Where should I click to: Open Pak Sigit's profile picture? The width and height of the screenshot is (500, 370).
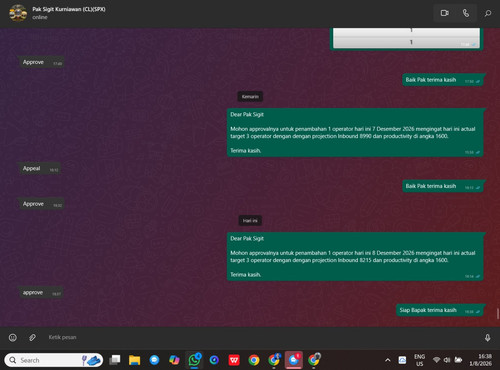pyautogui.click(x=18, y=13)
